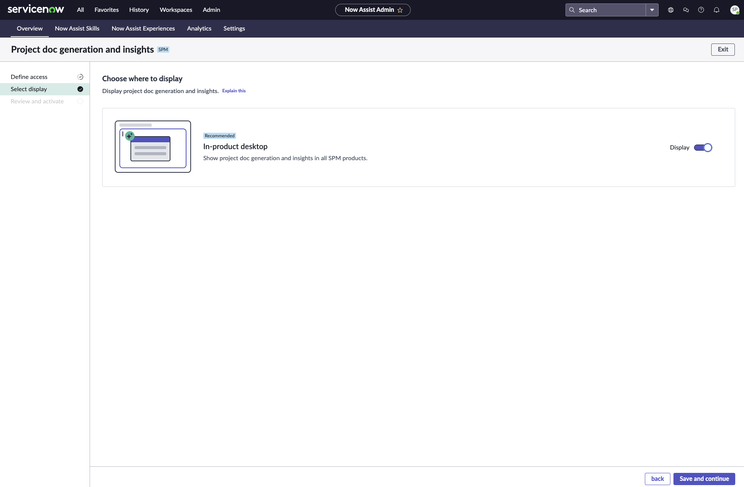This screenshot has width=744, height=487.
Task: Click the SPM badge beside the title
Action: (163, 49)
